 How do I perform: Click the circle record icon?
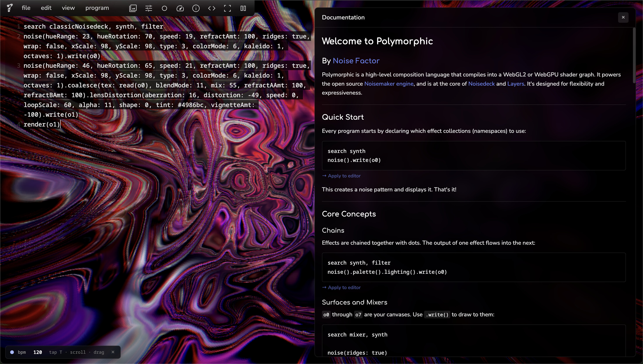point(164,8)
